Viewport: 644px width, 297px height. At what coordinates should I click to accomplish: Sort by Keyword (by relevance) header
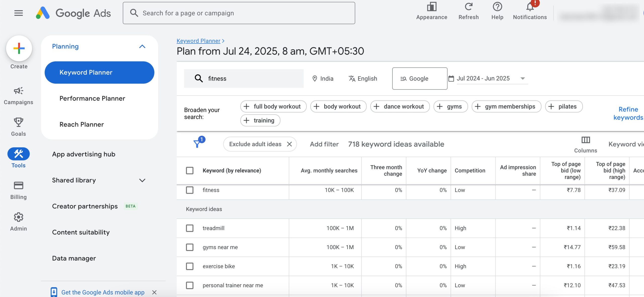[232, 171]
